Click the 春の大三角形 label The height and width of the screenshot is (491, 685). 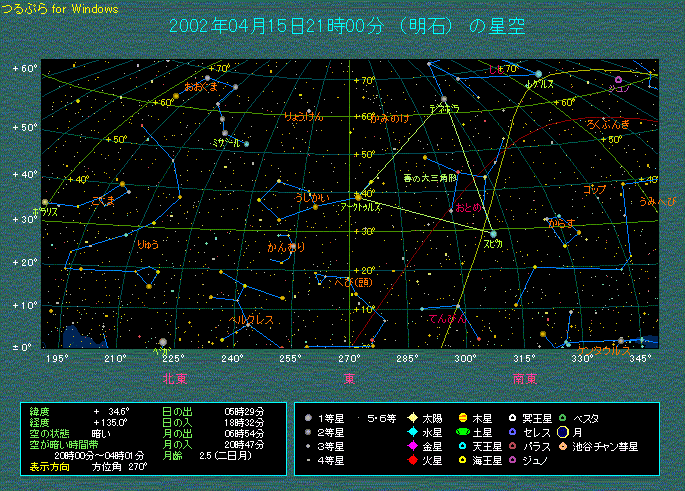pos(430,178)
